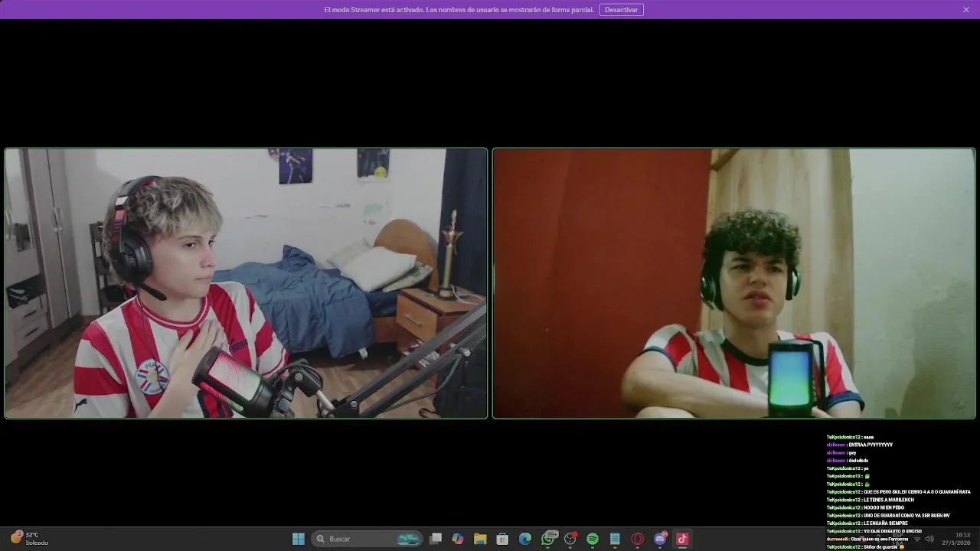Open Discord from the taskbar
Viewport: 980px width, 551px height.
tap(660, 539)
